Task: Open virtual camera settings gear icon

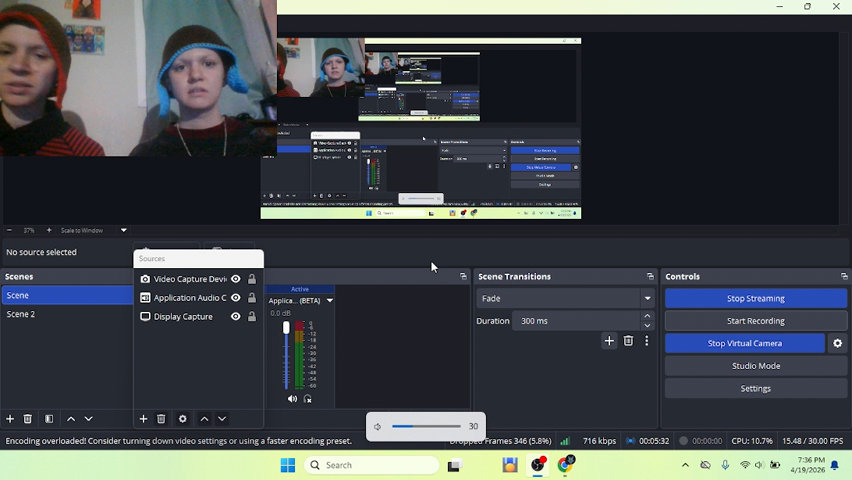Action: [837, 344]
